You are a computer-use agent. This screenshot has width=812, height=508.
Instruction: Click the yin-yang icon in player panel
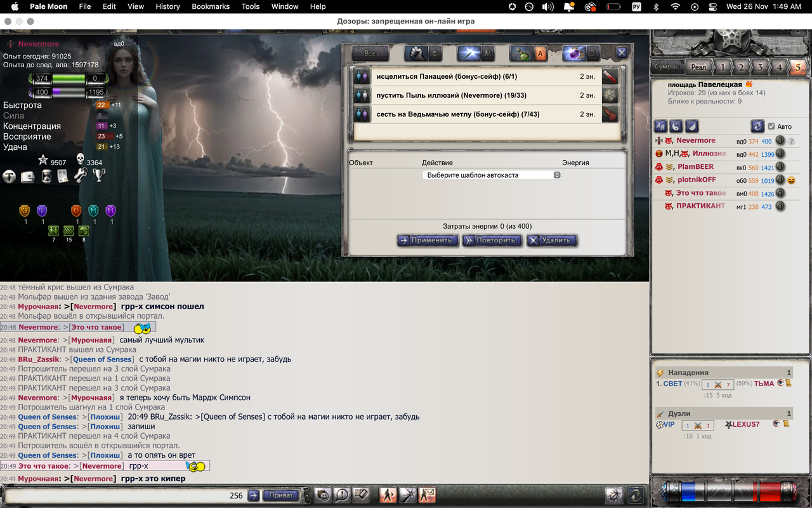[x=676, y=126]
